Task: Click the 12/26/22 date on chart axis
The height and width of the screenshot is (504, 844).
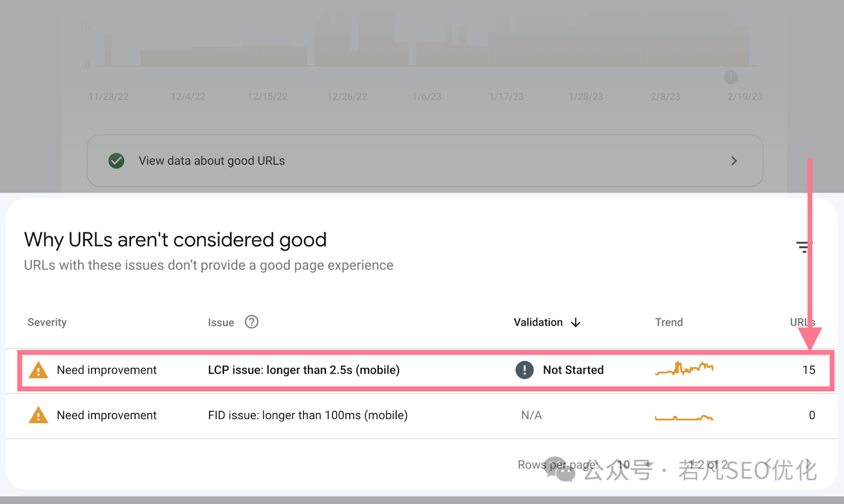Action: coord(347,96)
